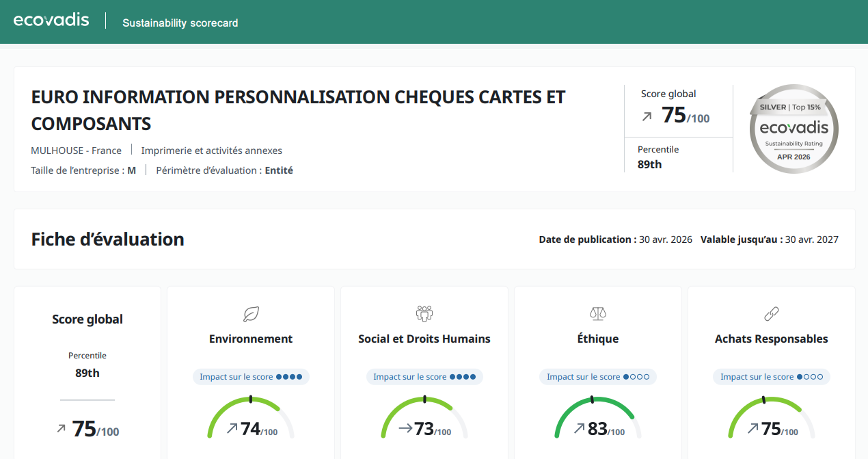This screenshot has height=459, width=868.
Task: Click the Fiche d'évaluation heading
Action: (108, 239)
